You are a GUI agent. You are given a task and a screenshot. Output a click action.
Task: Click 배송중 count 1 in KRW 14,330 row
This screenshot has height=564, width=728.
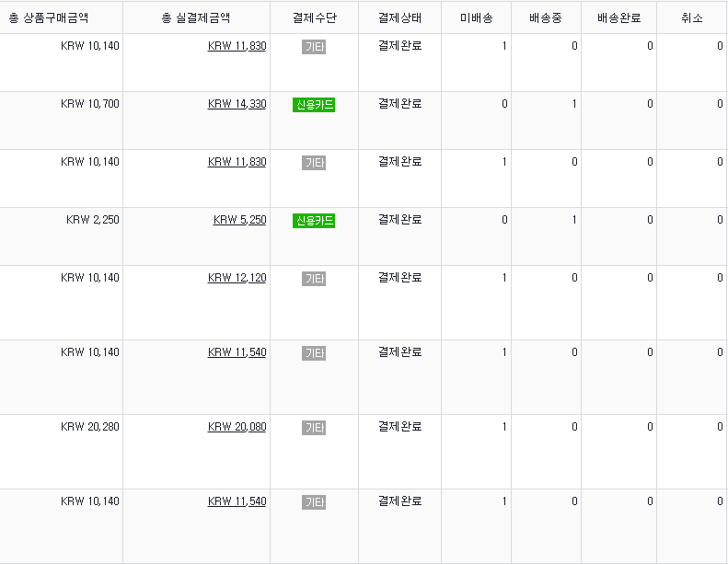574,104
